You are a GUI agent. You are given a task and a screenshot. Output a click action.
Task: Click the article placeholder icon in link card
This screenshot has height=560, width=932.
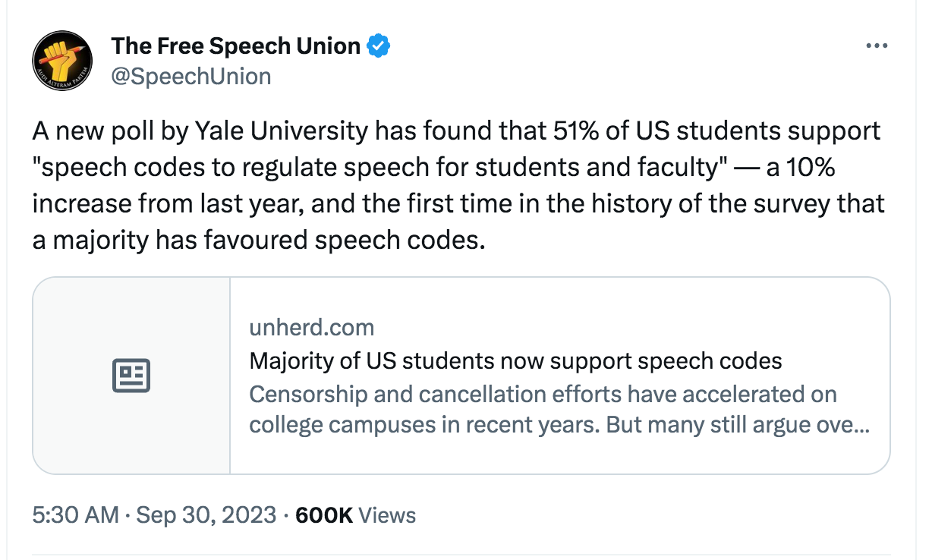pos(131,376)
